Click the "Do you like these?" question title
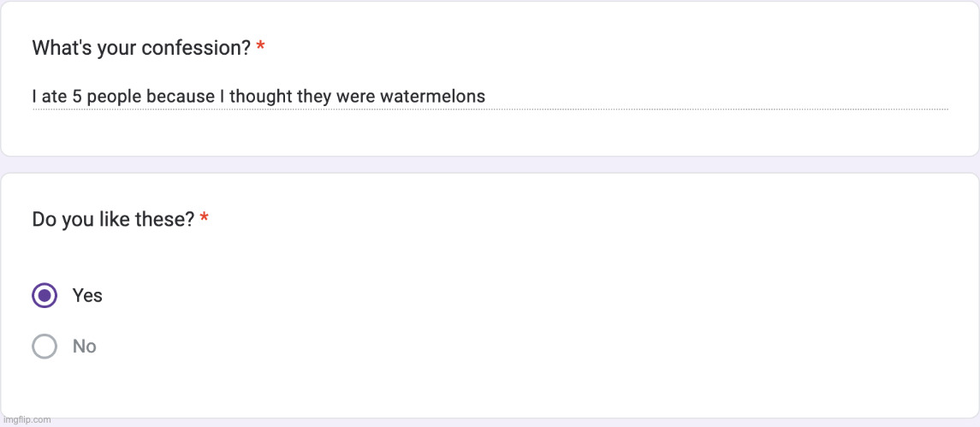This screenshot has width=980, height=427. click(x=113, y=220)
